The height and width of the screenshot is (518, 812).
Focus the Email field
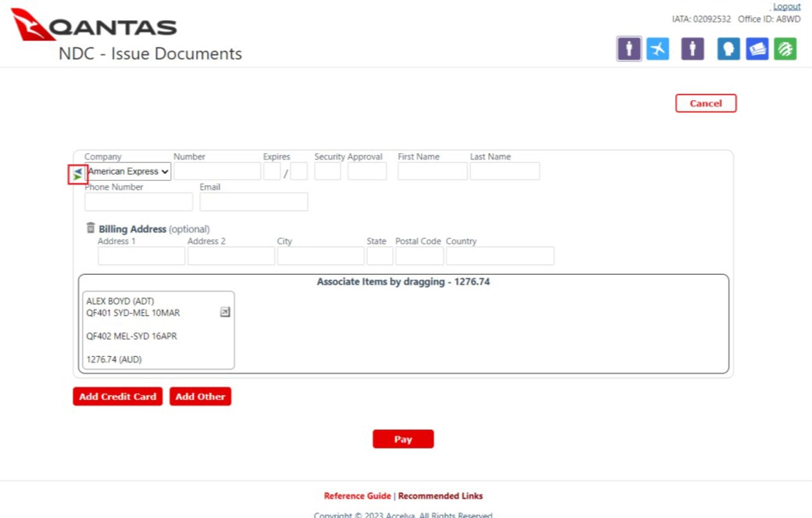click(254, 202)
